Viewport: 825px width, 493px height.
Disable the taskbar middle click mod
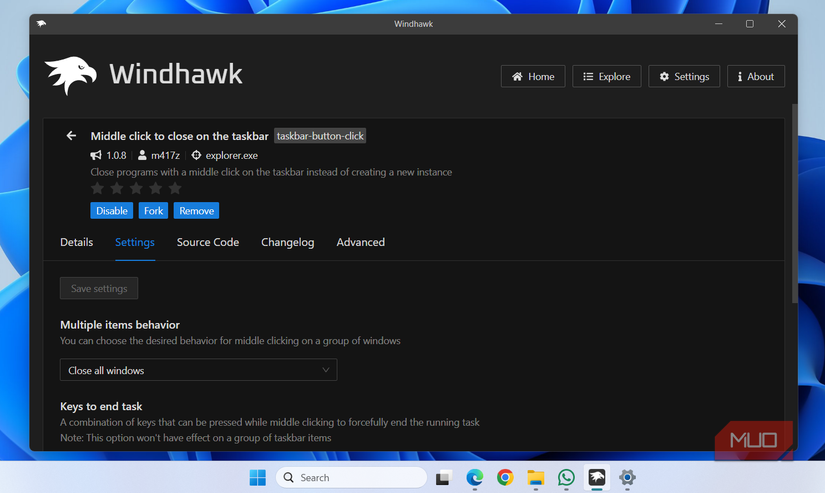tap(112, 210)
